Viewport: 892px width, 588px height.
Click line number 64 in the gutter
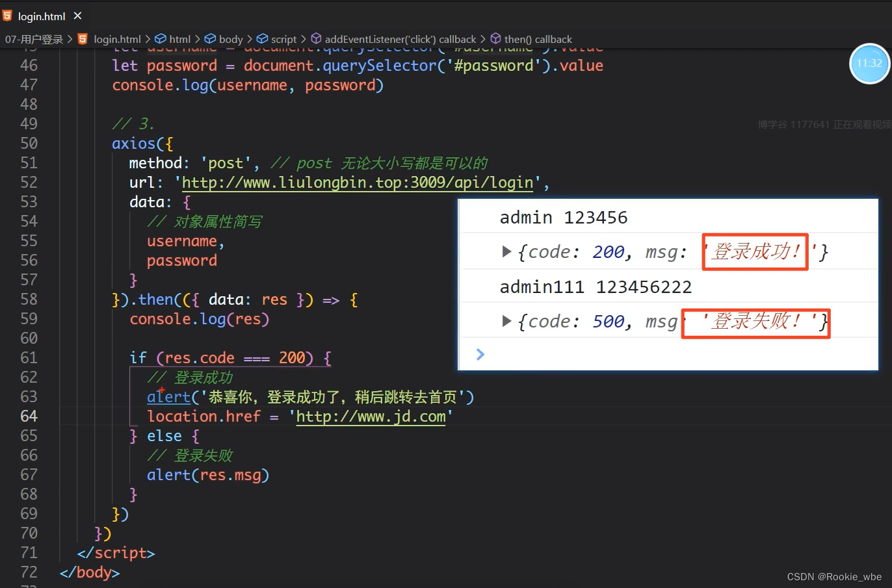(29, 416)
